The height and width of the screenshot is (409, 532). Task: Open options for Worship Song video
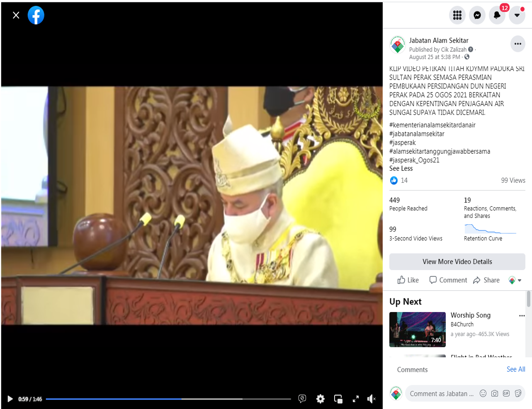pos(522,316)
